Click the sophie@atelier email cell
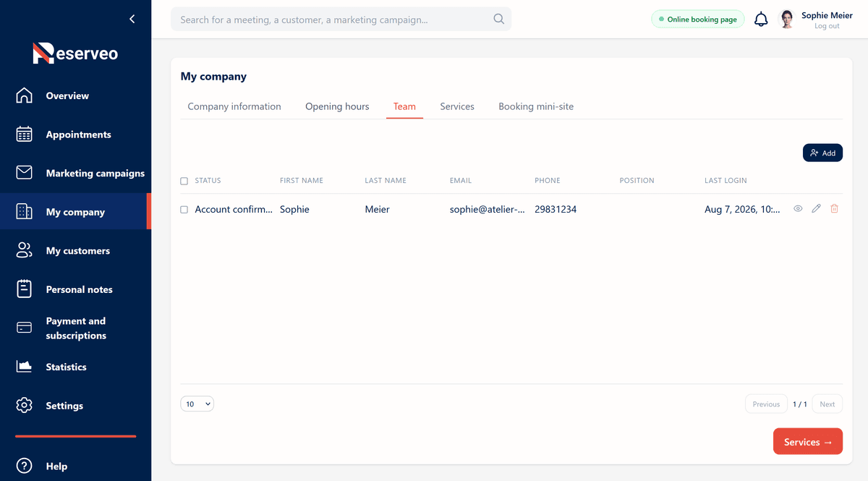Image resolution: width=868 pixels, height=481 pixels. click(x=487, y=210)
